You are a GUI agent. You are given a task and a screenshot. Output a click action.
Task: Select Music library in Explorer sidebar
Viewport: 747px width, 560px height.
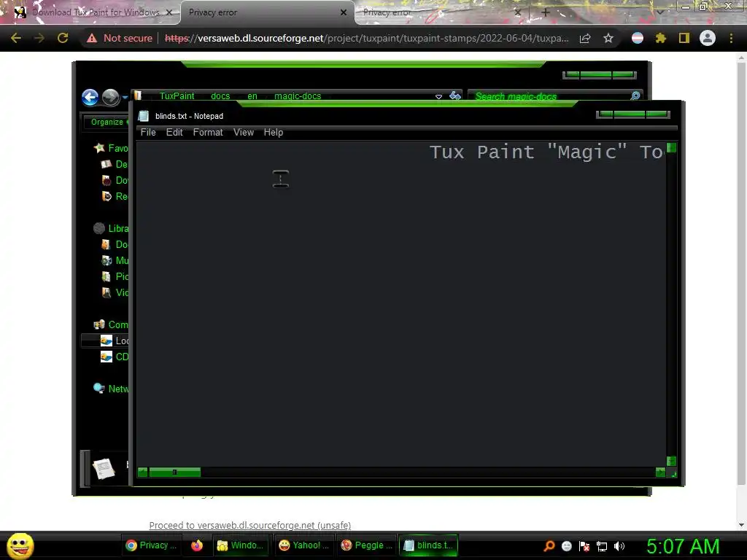coord(115,260)
